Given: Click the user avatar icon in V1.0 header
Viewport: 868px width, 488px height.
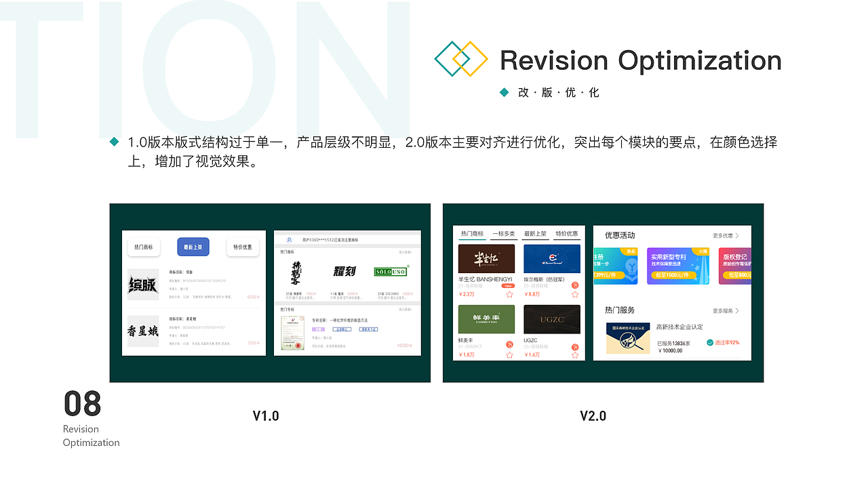Looking at the screenshot, I should pyautogui.click(x=290, y=239).
